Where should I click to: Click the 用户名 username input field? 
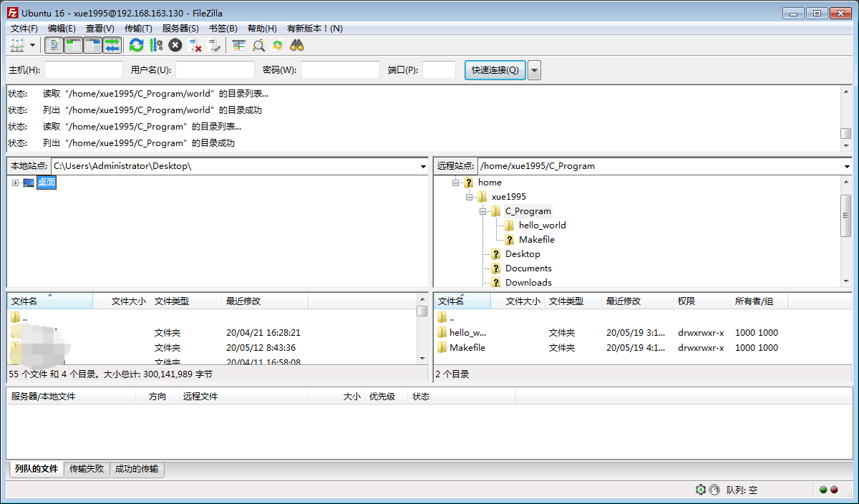click(x=215, y=69)
